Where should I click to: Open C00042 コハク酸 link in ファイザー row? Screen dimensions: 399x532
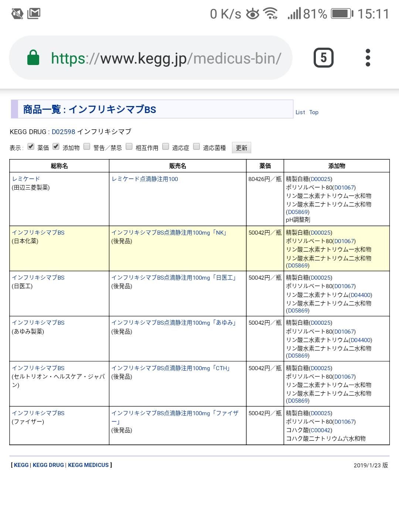coord(320,430)
